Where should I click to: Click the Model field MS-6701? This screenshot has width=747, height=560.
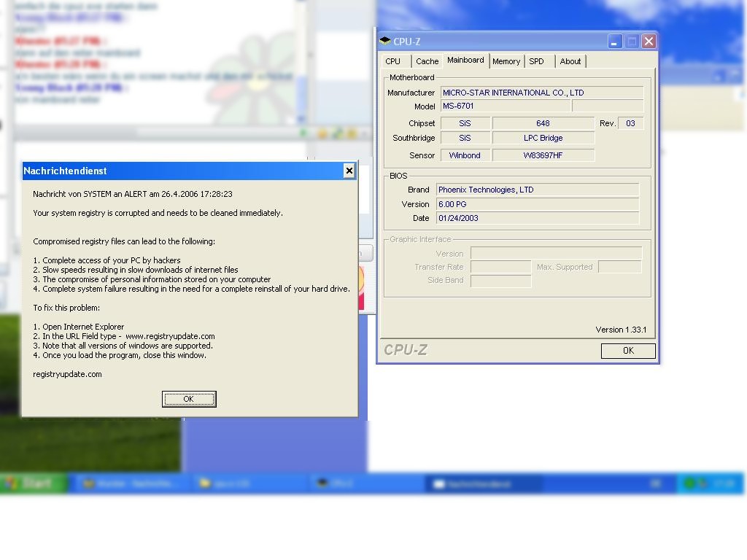coord(506,106)
